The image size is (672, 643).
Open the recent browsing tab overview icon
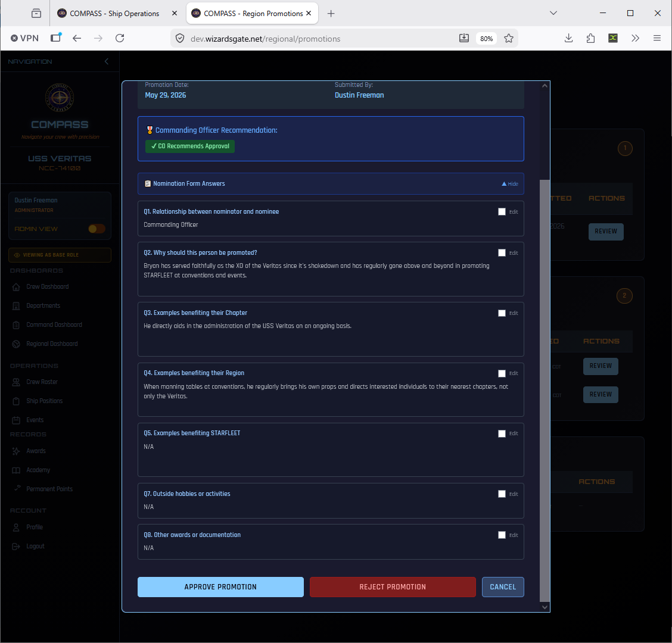(x=36, y=13)
